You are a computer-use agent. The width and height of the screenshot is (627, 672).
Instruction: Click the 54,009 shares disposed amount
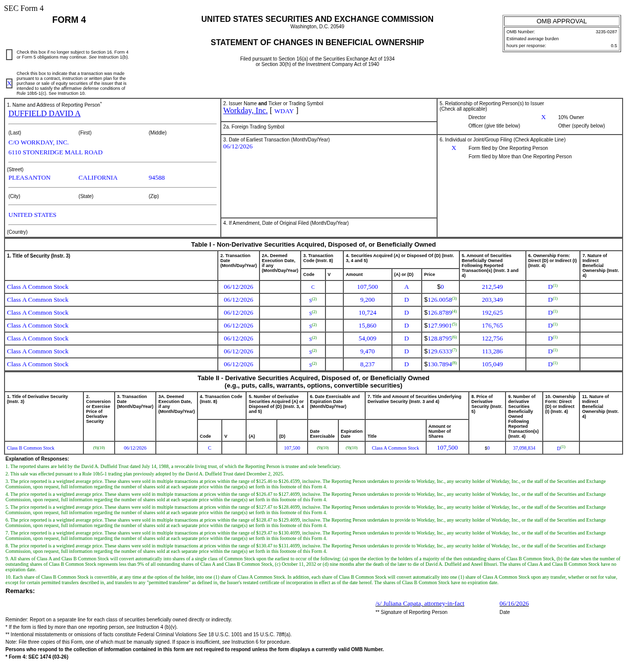click(x=368, y=338)
